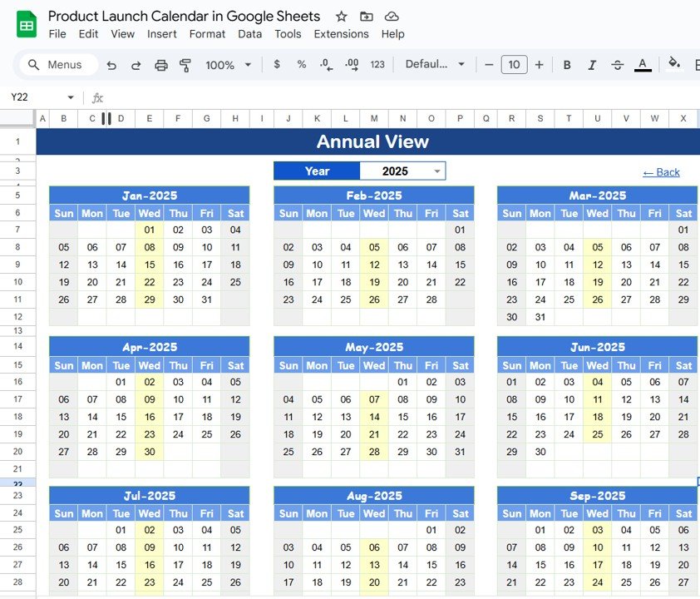This screenshot has width=700, height=599.
Task: Expand hidden columns between C and D
Action: (x=106, y=118)
